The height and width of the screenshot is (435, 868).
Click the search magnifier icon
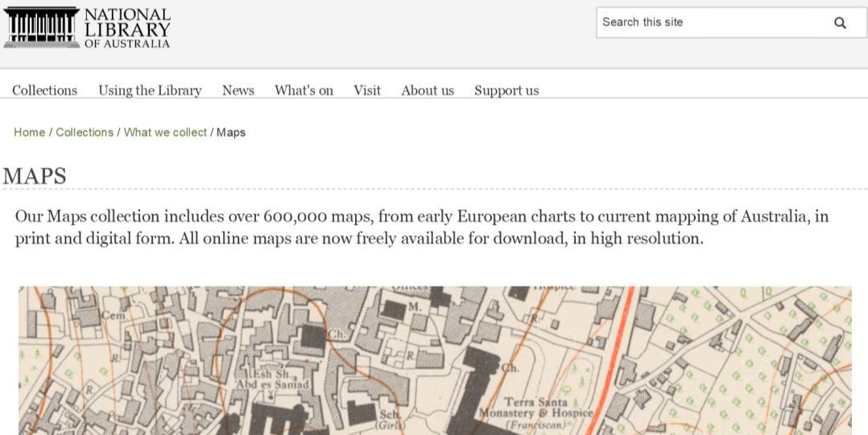click(840, 23)
